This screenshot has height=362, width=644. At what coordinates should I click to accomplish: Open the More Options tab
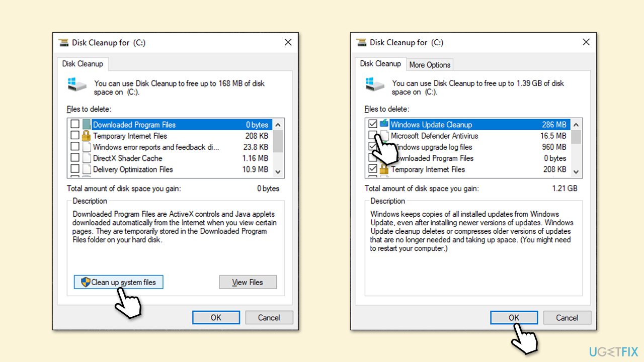430,65
